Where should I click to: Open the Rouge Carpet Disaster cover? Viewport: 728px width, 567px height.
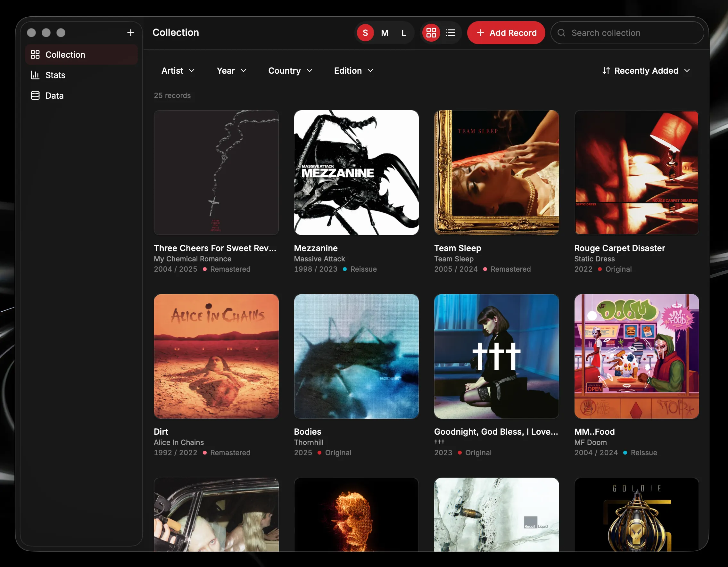click(637, 173)
